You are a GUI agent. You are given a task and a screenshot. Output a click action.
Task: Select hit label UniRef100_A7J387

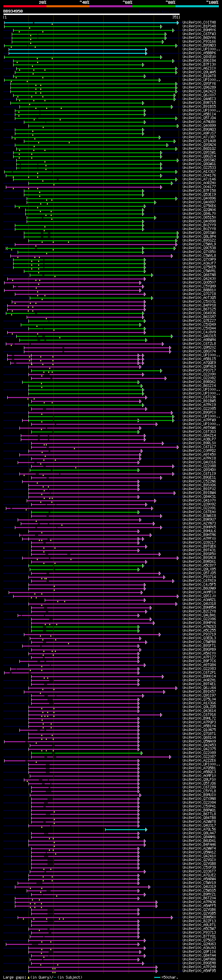coord(199,137)
